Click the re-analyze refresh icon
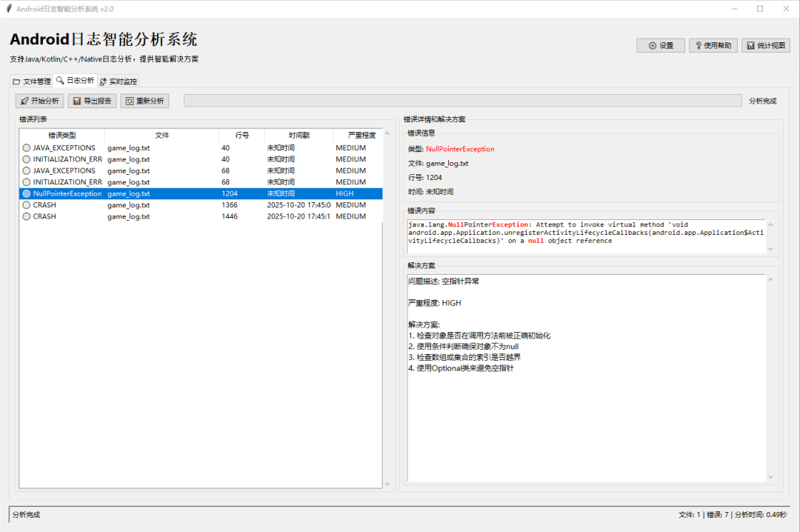Viewport: 800px width, 532px height. (130, 101)
